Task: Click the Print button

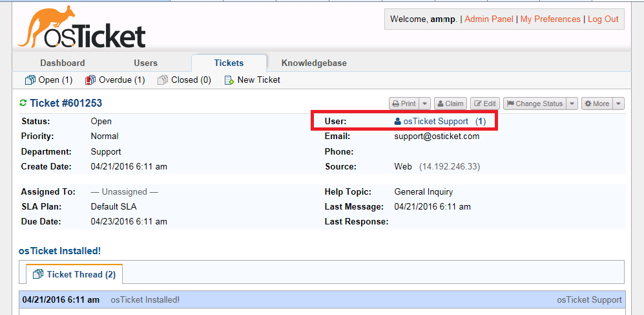Action: (x=404, y=103)
